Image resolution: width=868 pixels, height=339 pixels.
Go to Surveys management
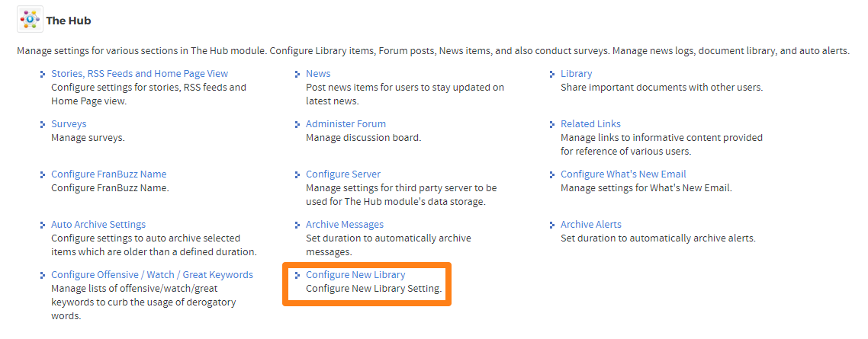69,124
